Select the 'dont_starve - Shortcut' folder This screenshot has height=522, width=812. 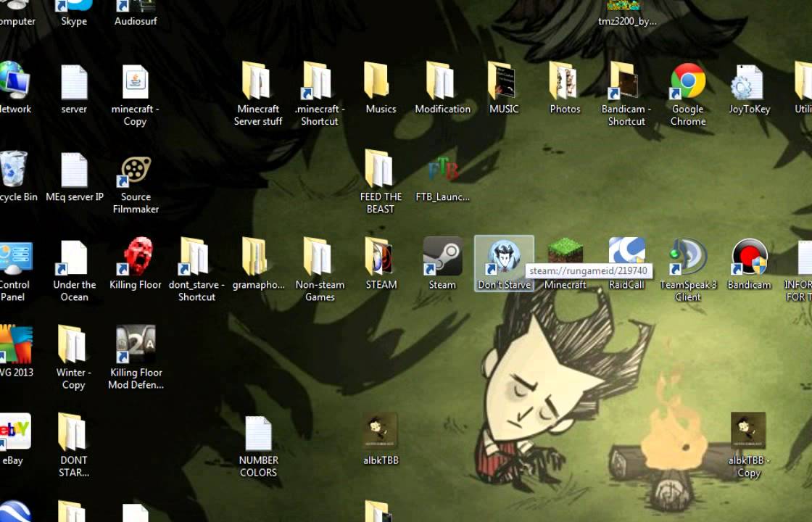pyautogui.click(x=196, y=269)
